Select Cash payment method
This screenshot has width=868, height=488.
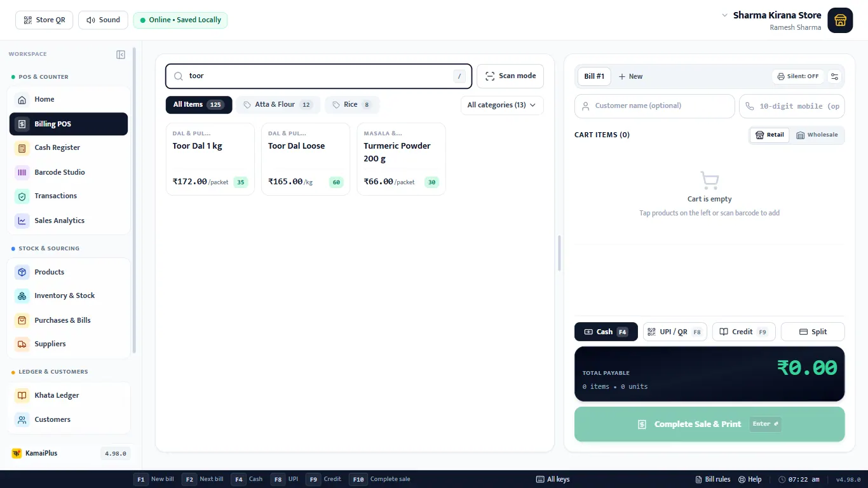point(606,332)
